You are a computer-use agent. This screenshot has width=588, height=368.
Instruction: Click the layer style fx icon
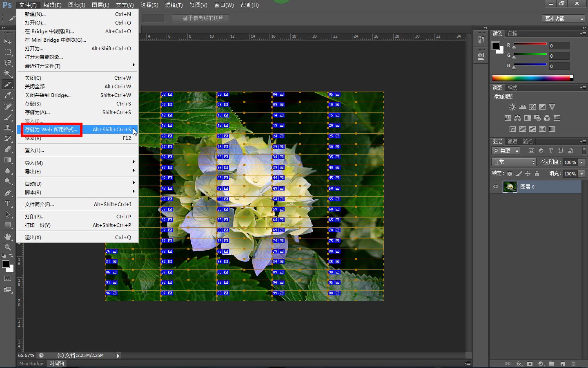pos(519,364)
